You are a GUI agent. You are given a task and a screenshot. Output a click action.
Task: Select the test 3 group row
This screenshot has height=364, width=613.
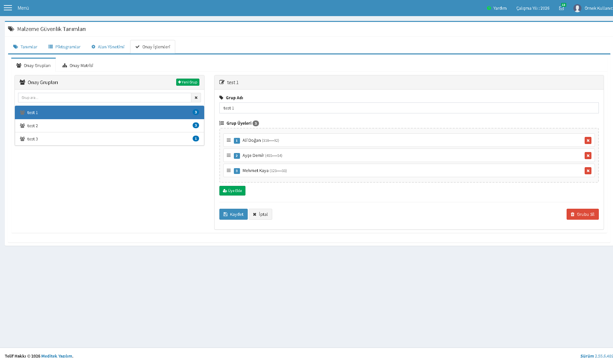tap(110, 139)
